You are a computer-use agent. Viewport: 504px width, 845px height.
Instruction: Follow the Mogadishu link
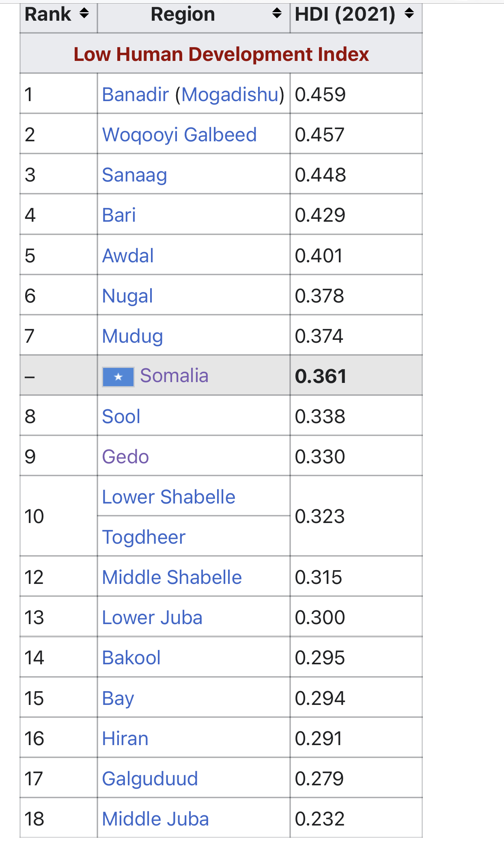click(x=230, y=95)
